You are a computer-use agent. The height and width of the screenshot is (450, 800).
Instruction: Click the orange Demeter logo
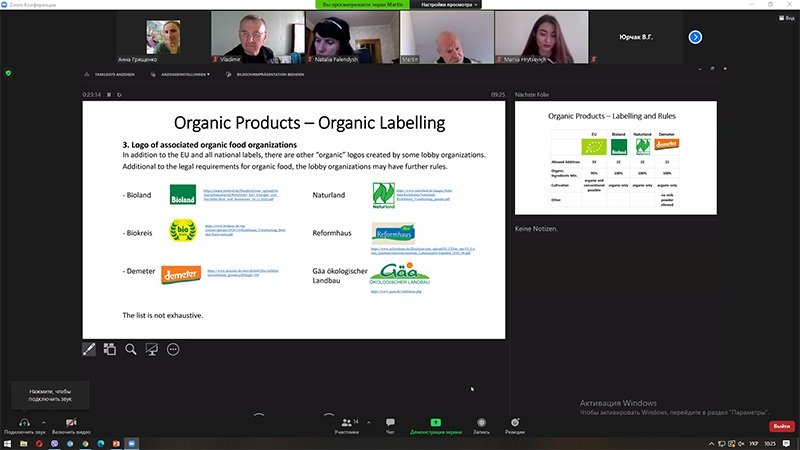point(181,274)
